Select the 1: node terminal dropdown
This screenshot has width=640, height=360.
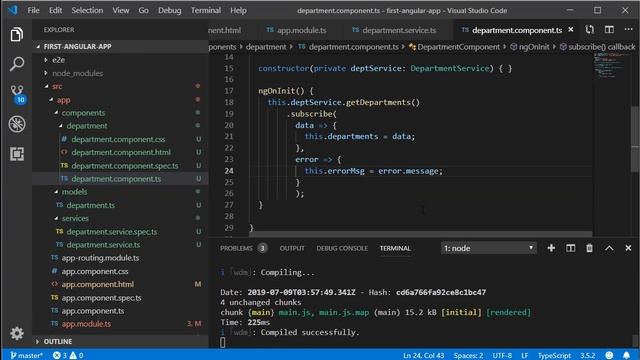point(488,248)
